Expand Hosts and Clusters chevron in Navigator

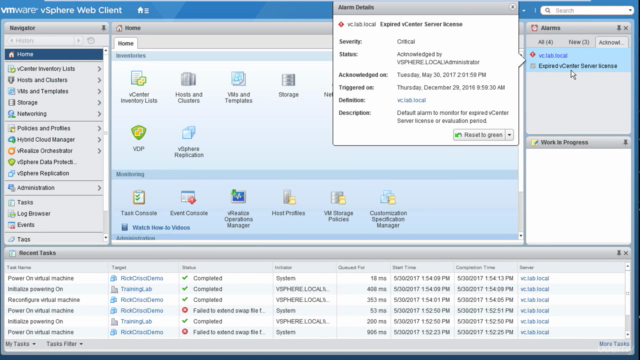coord(99,80)
